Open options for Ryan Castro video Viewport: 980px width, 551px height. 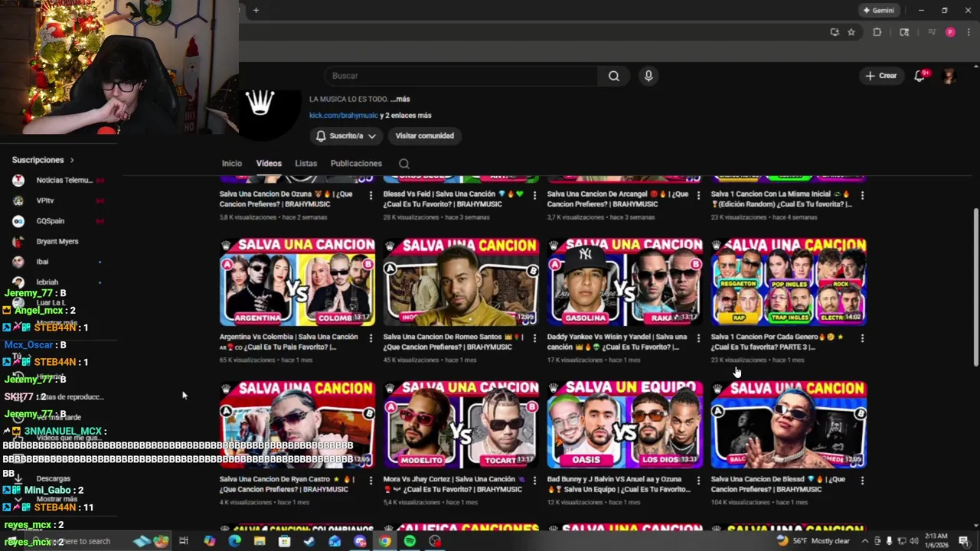click(371, 481)
